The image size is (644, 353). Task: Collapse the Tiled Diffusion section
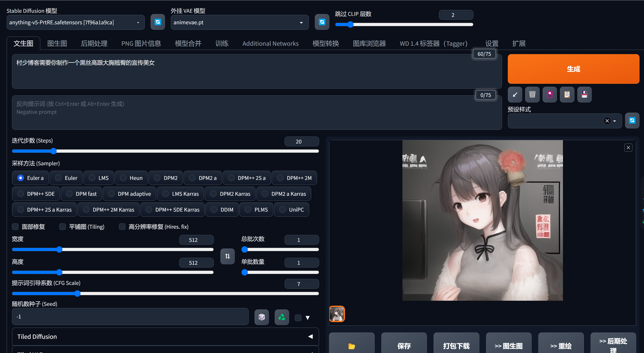(310, 337)
